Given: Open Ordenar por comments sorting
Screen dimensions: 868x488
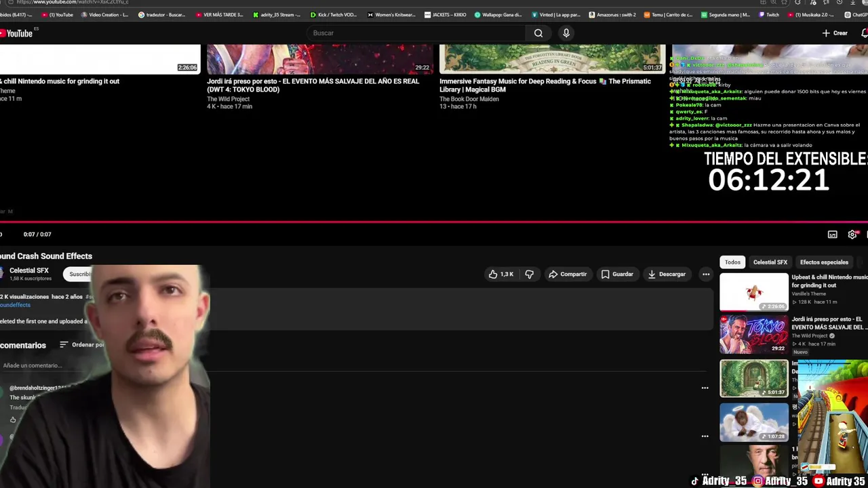Looking at the screenshot, I should pyautogui.click(x=82, y=345).
